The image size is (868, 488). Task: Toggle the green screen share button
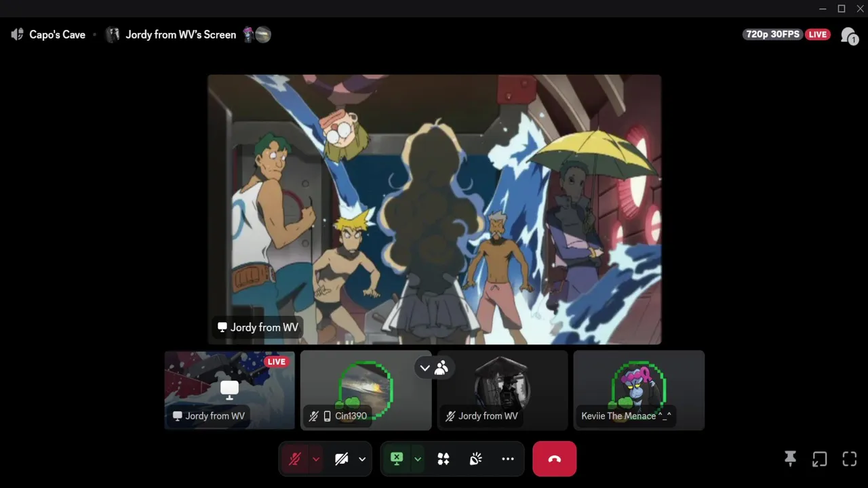tap(397, 459)
